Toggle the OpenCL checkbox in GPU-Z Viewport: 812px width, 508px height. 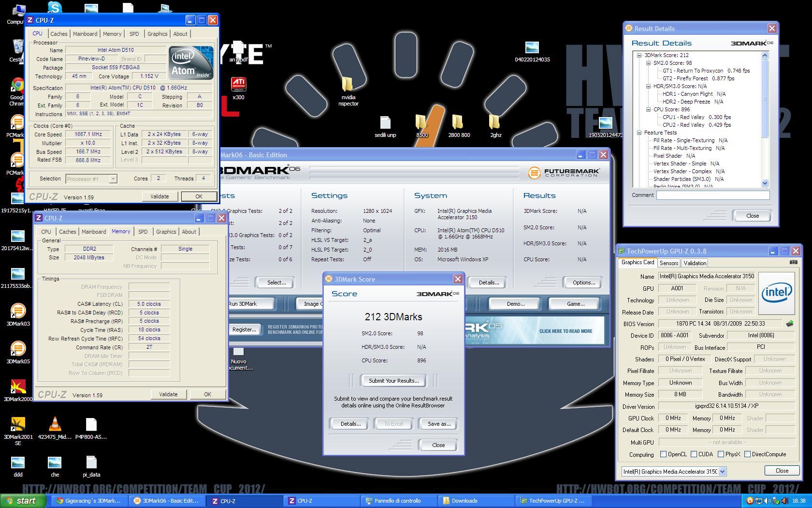coord(663,454)
